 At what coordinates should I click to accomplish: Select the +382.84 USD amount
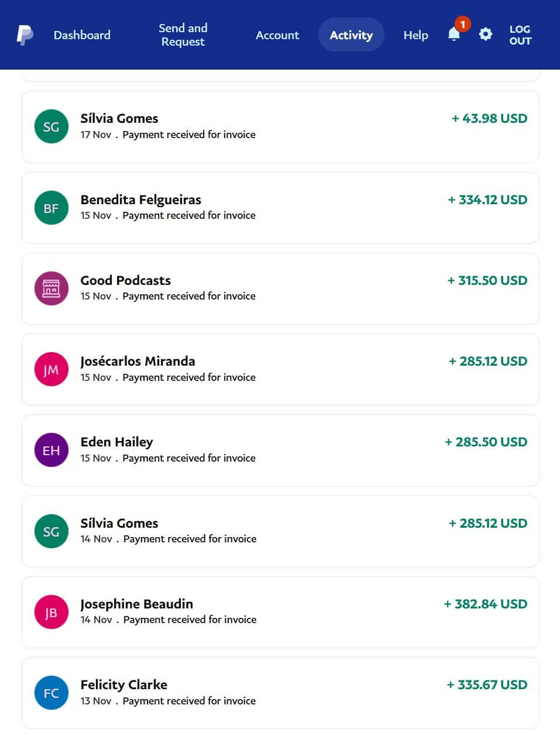pyautogui.click(x=486, y=604)
